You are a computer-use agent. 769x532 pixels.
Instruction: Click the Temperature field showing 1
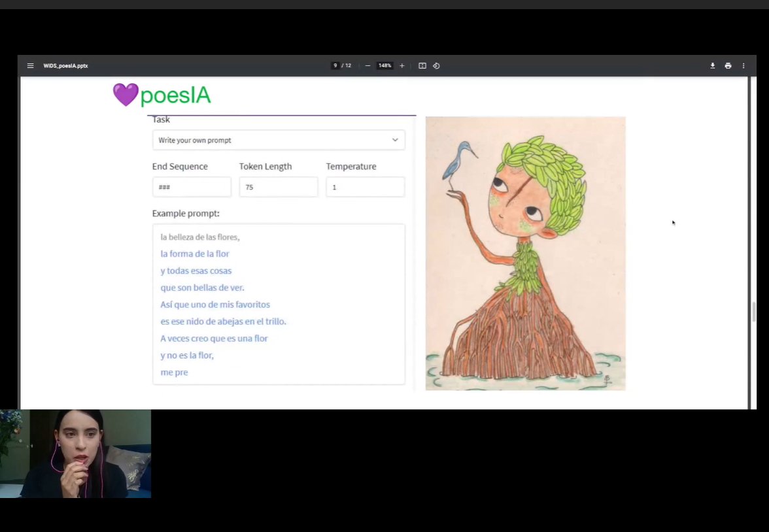pos(366,187)
